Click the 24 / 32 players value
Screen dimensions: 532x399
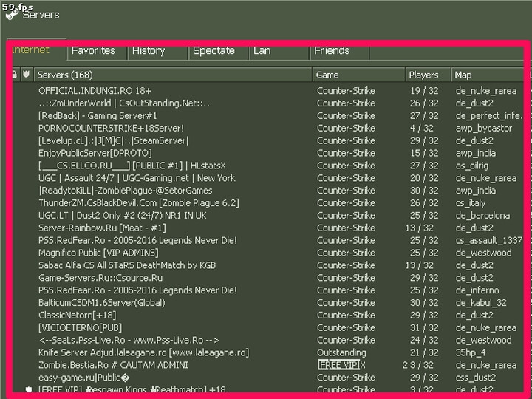(x=424, y=341)
